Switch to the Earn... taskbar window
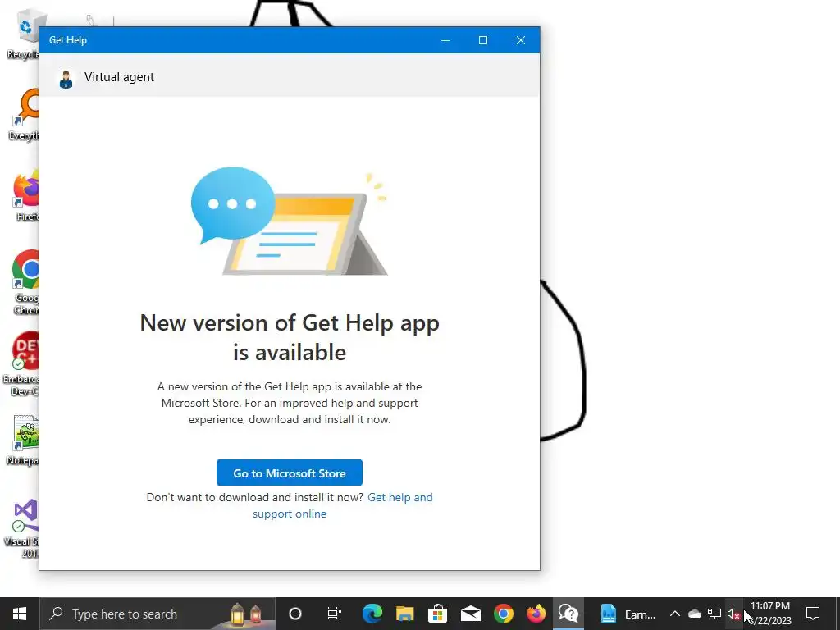 628,614
